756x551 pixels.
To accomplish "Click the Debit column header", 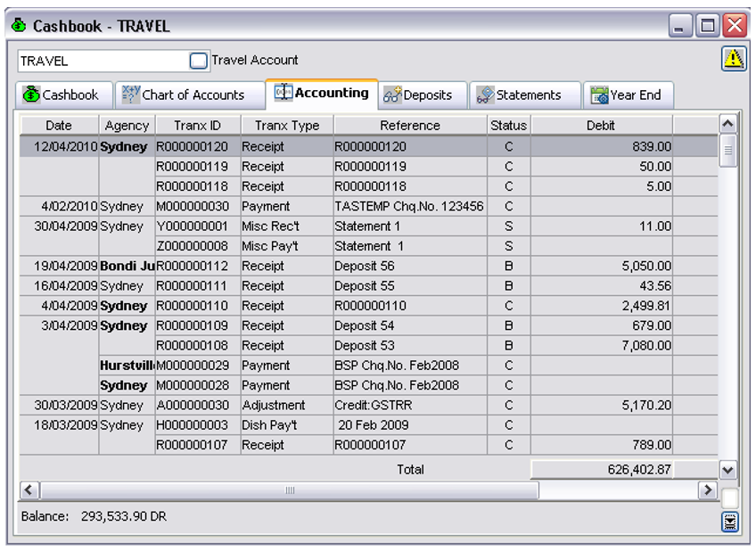I will pos(603,125).
